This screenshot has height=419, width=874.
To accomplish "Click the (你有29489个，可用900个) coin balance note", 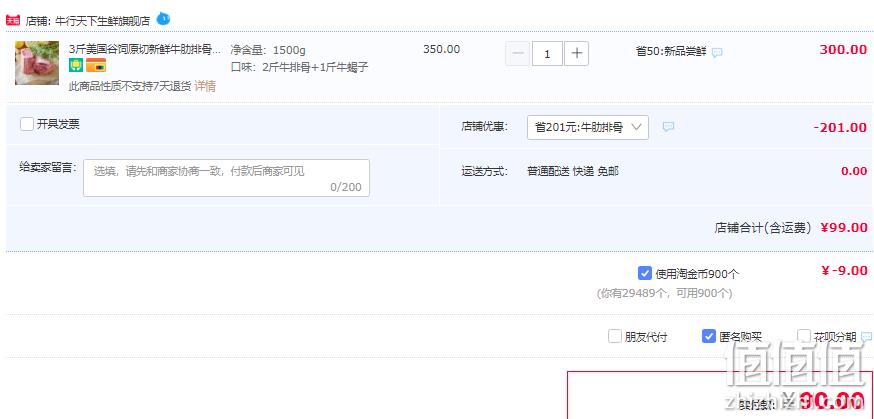I will point(664,293).
